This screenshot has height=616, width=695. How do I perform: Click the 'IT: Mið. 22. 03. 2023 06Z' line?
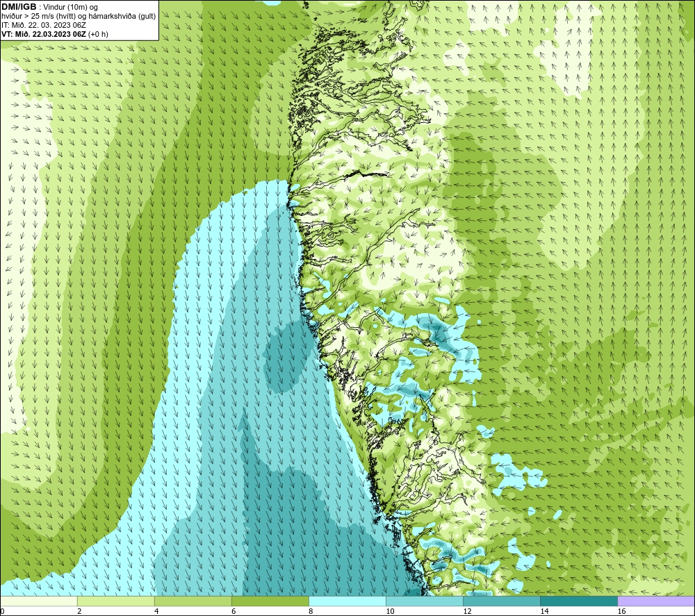[x=43, y=25]
